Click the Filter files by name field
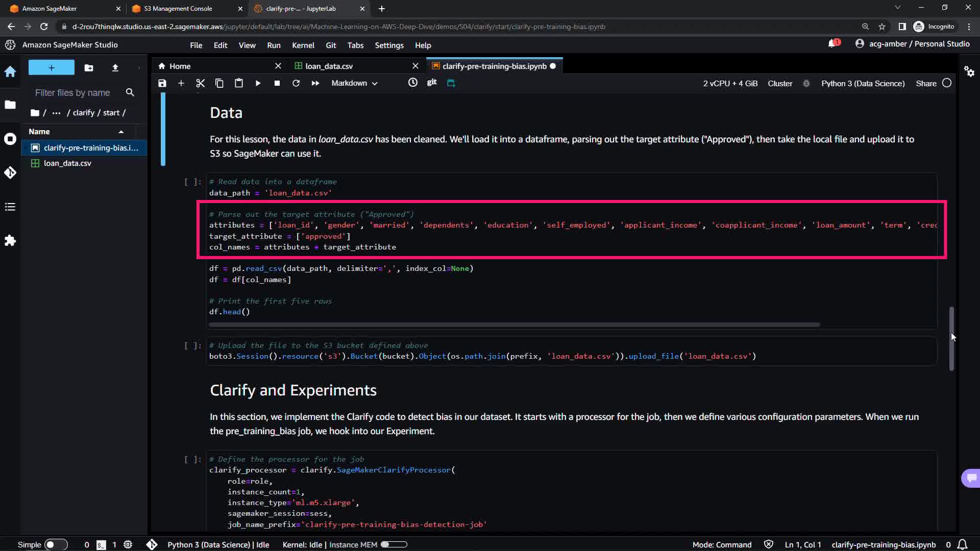 pos(72,93)
